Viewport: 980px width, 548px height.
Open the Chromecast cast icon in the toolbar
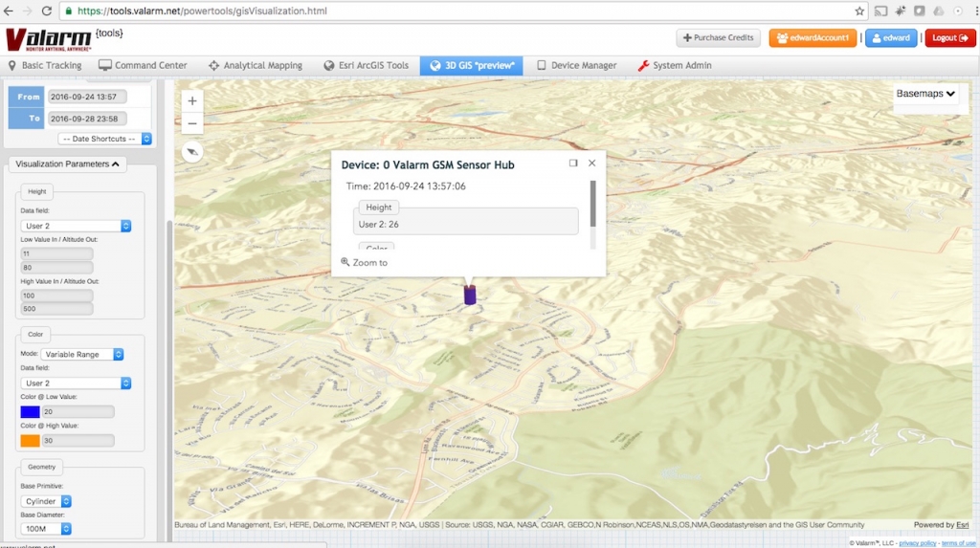click(880, 11)
